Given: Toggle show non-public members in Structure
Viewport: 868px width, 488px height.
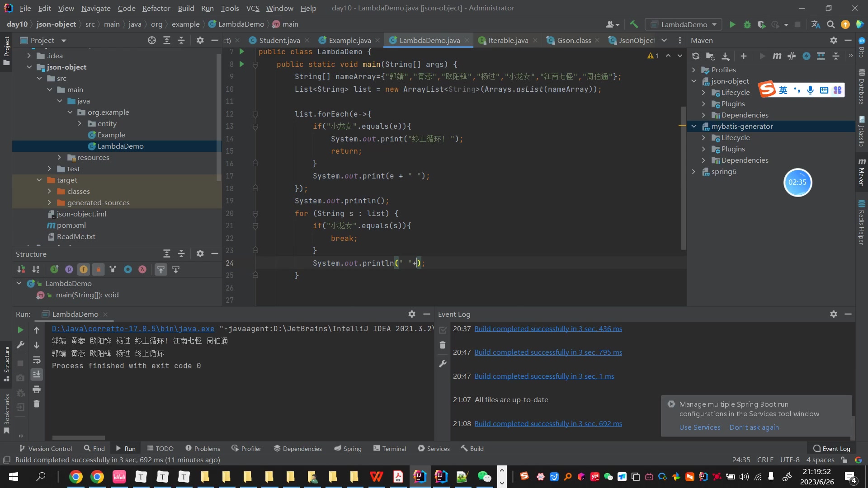Looking at the screenshot, I should point(99,269).
